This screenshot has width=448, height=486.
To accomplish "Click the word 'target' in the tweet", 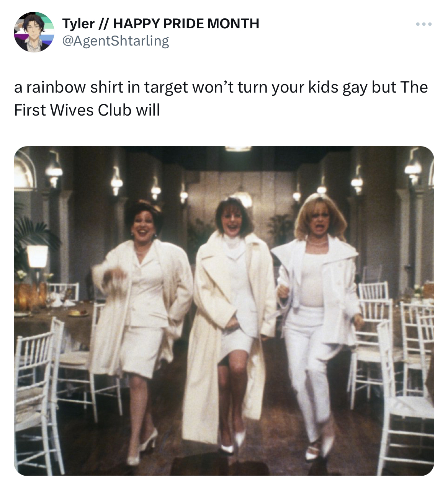I will coord(166,88).
